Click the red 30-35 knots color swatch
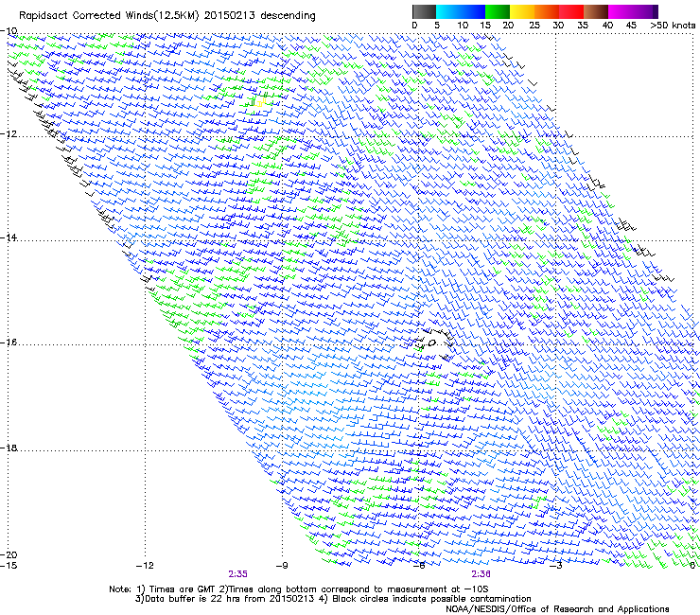The image size is (700, 615). point(571,11)
